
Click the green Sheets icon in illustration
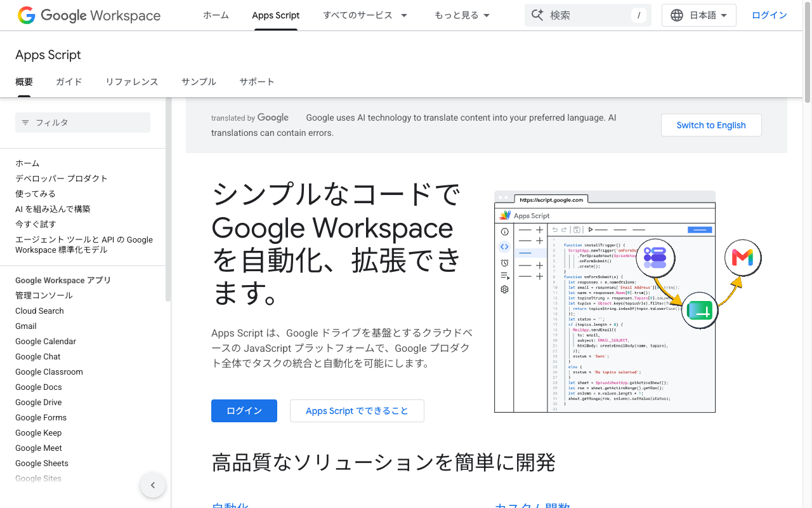(699, 311)
